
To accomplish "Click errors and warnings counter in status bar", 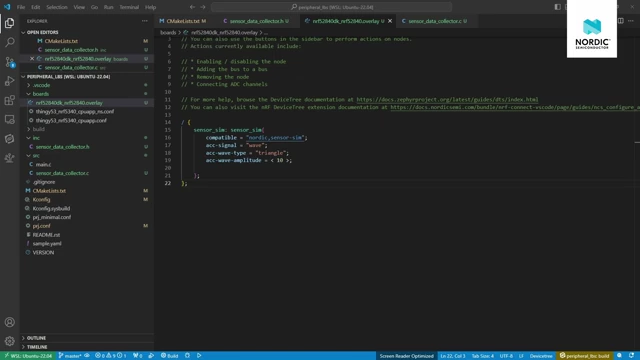I will pyautogui.click(x=111, y=356).
